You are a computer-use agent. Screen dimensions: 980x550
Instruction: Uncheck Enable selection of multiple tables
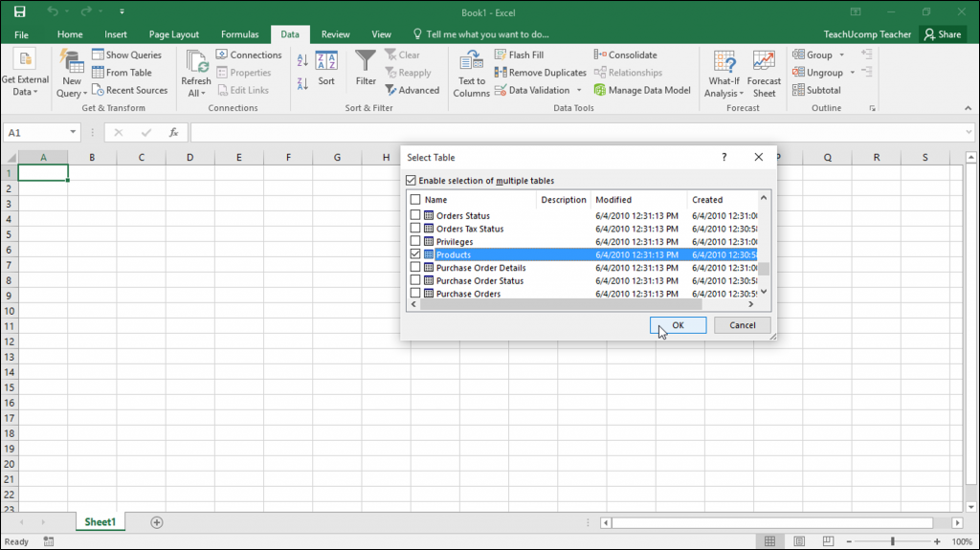point(412,181)
